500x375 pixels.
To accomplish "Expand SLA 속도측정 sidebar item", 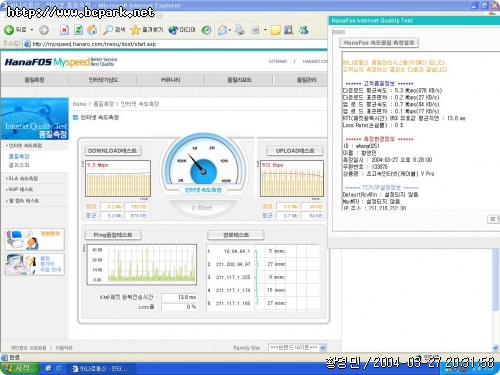I will pyautogui.click(x=22, y=179).
